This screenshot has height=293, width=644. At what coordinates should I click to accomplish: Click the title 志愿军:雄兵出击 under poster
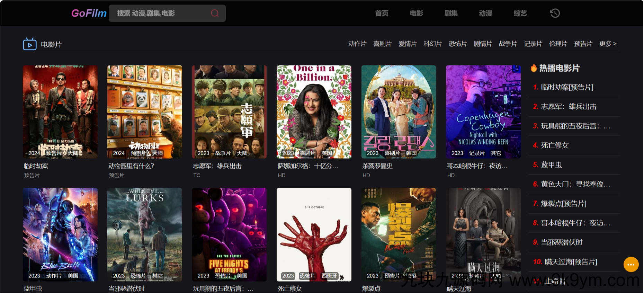(217, 166)
